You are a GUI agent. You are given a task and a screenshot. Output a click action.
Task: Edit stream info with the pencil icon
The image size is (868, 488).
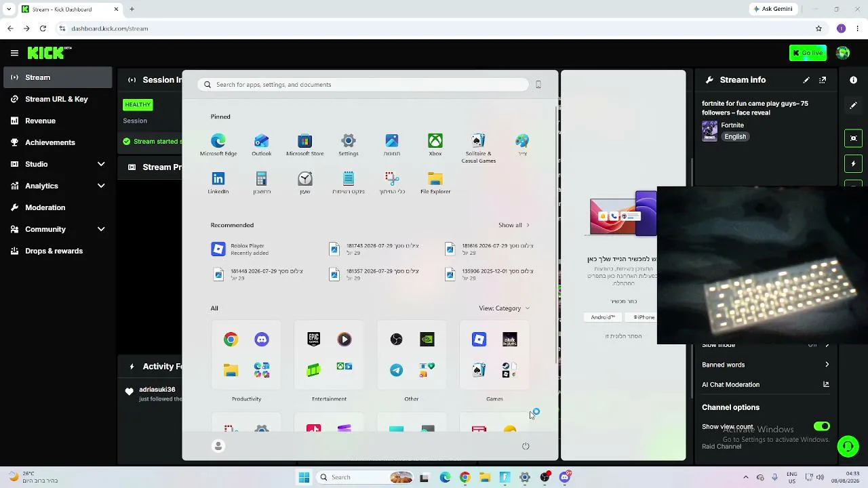(806, 80)
